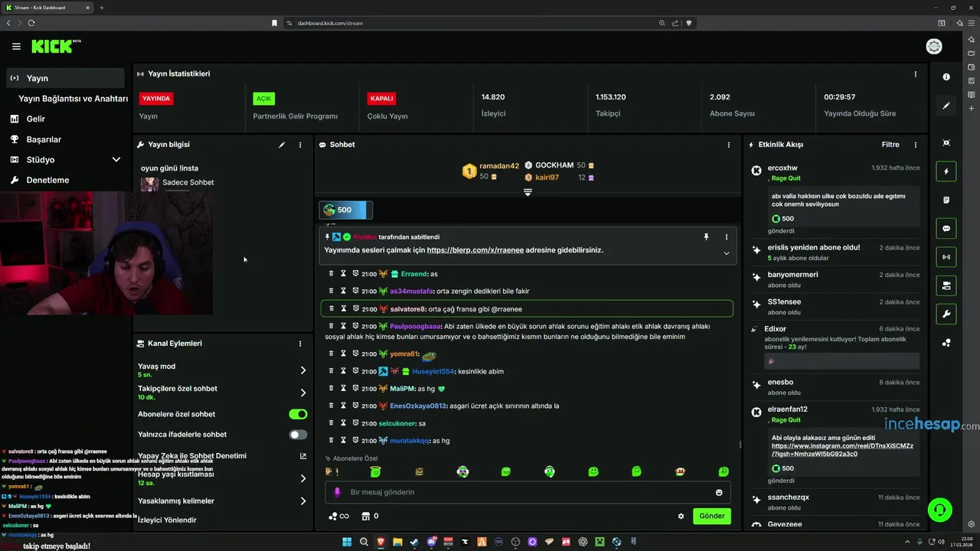Collapse the pinned message chevron
This screenshot has width=980, height=551.
tap(727, 253)
